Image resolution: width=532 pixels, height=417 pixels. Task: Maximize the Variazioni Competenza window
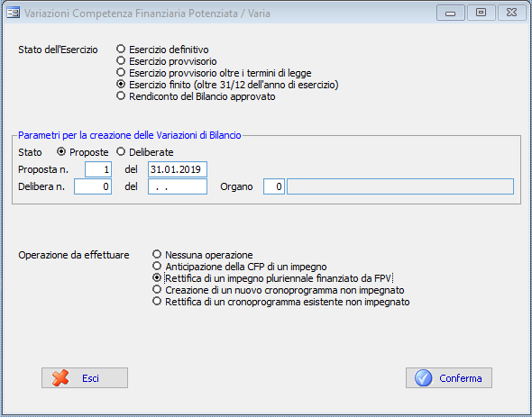tap(481, 13)
